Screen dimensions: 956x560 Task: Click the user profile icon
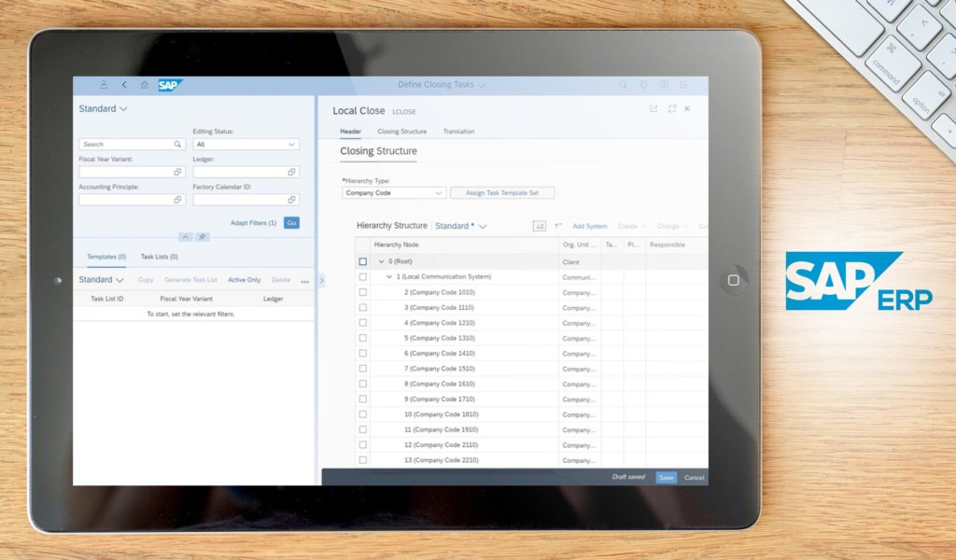coord(103,84)
